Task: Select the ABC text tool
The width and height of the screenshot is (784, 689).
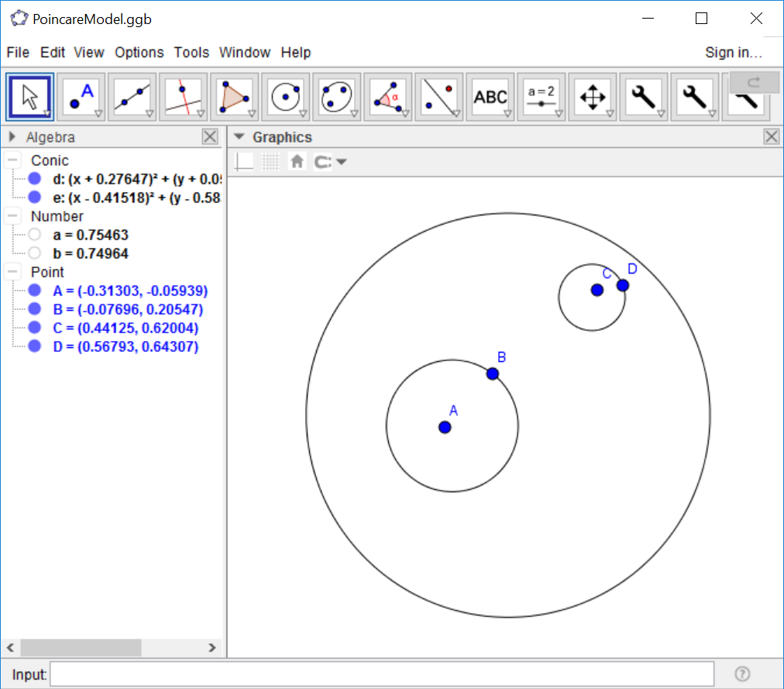Action: point(490,96)
